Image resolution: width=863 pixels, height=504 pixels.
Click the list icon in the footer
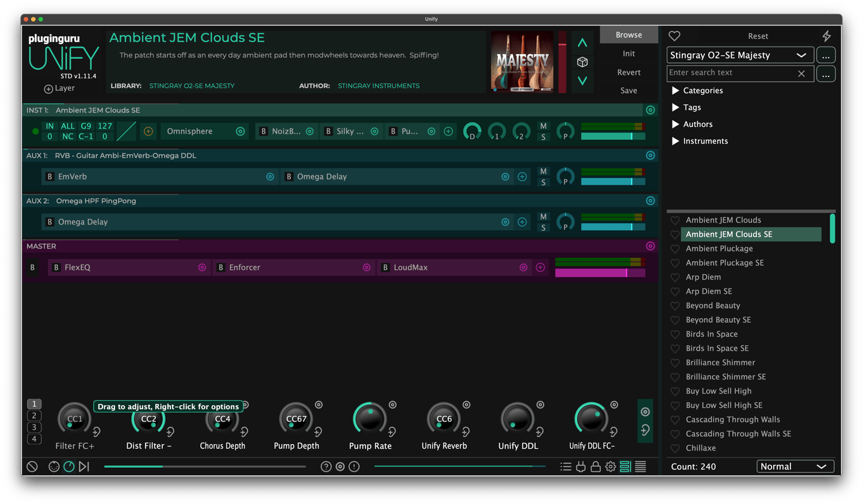(566, 467)
